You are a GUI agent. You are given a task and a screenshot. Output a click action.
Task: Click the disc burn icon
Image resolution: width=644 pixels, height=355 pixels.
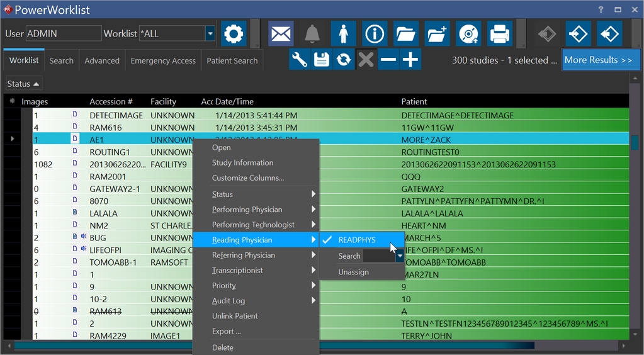pos(468,33)
